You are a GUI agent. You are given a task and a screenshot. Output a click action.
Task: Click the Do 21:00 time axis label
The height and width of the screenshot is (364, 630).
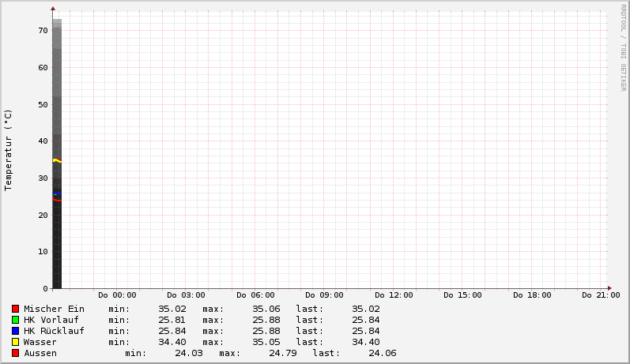tap(601, 295)
